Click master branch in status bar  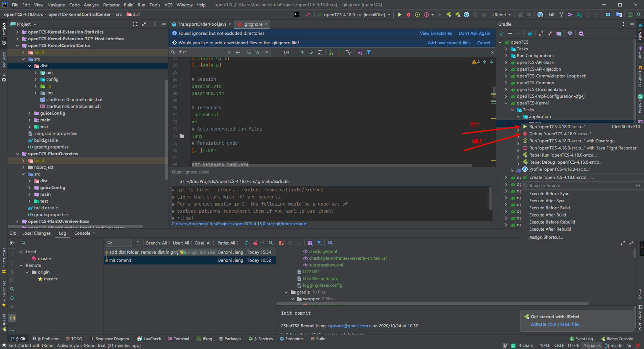[x=615, y=345]
